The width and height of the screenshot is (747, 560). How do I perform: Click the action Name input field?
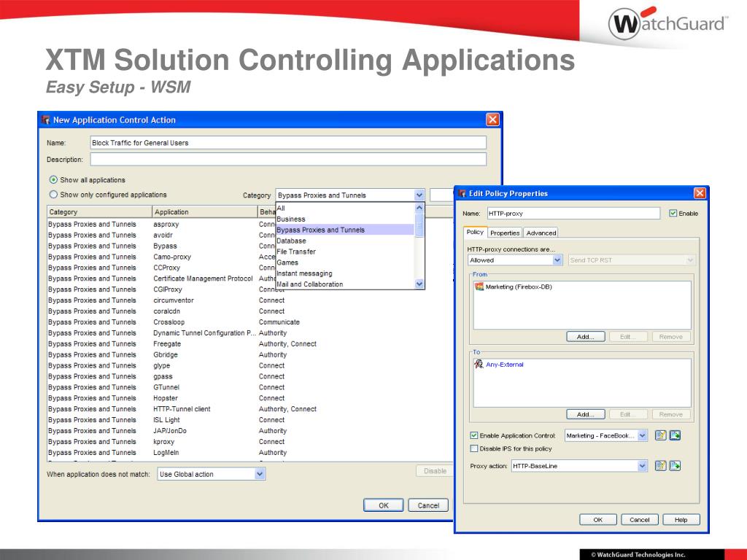click(x=288, y=143)
